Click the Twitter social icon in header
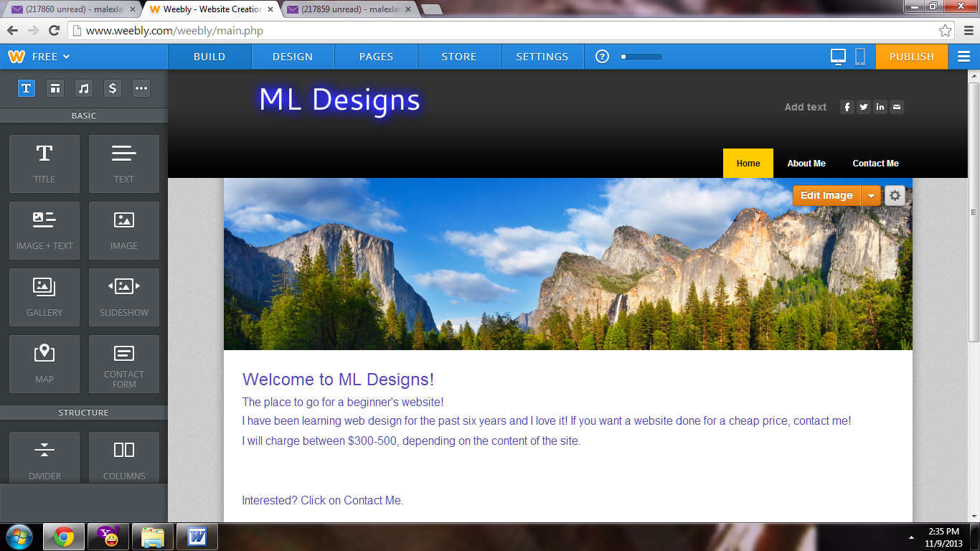Image resolution: width=980 pixels, height=551 pixels. click(864, 107)
